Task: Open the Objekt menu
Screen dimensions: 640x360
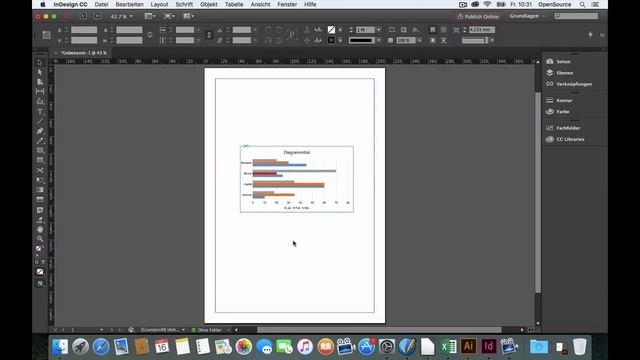Action: (209, 4)
